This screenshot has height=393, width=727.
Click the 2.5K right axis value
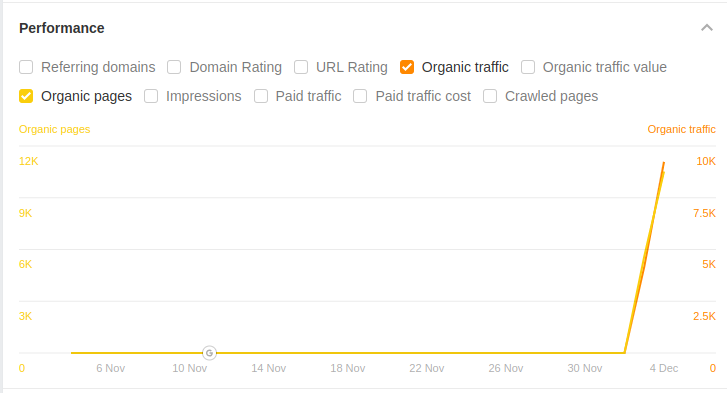(704, 316)
